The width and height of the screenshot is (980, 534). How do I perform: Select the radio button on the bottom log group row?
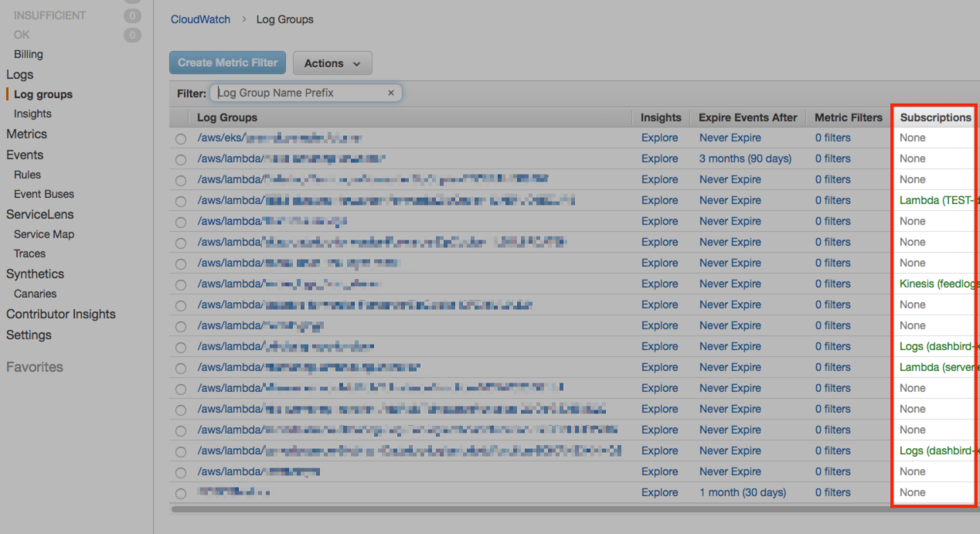tap(180, 492)
